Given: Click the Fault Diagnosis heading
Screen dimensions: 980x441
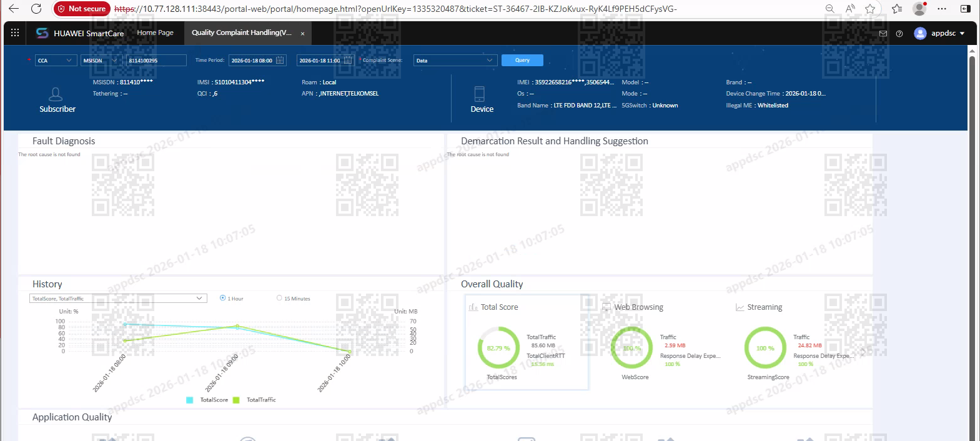Looking at the screenshot, I should click(64, 141).
